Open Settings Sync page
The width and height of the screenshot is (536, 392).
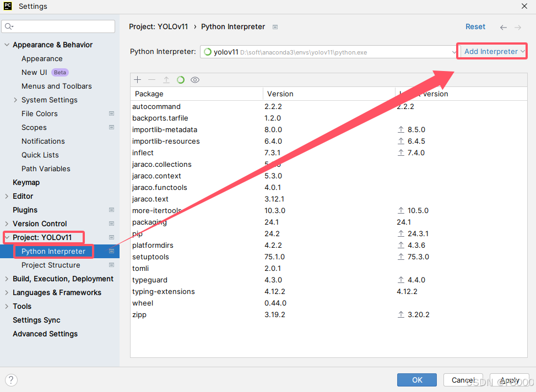click(36, 320)
